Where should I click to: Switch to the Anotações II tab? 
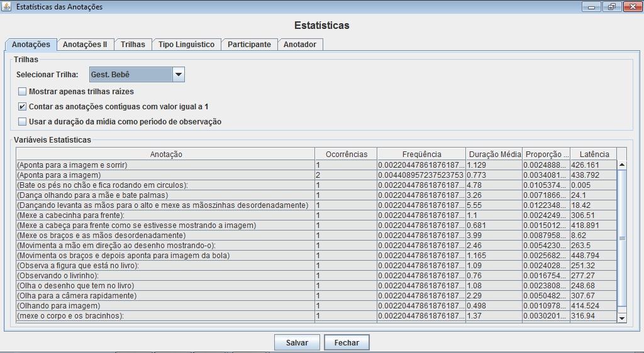(x=85, y=45)
